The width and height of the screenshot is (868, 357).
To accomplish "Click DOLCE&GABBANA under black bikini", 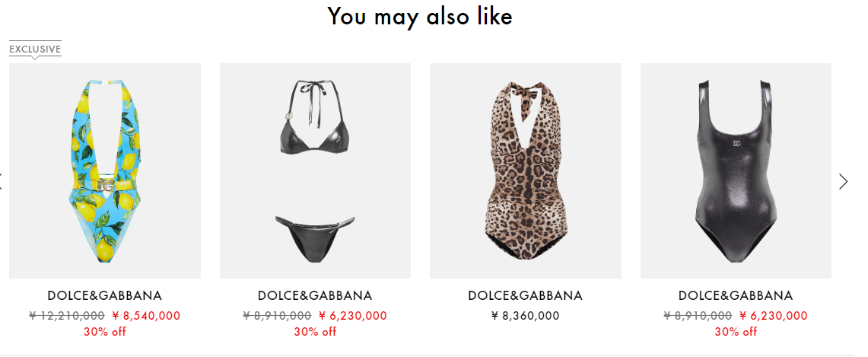I will tap(315, 295).
